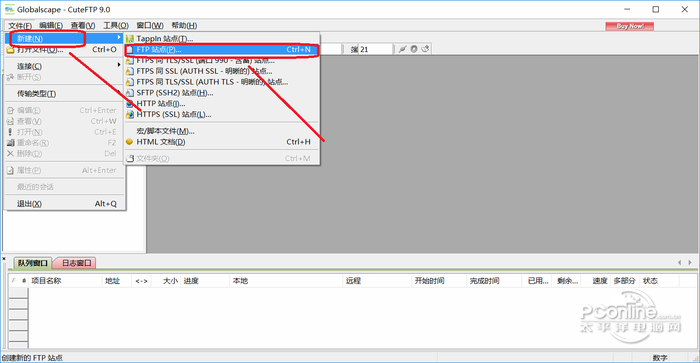Click the Buy Now! button

point(629,26)
